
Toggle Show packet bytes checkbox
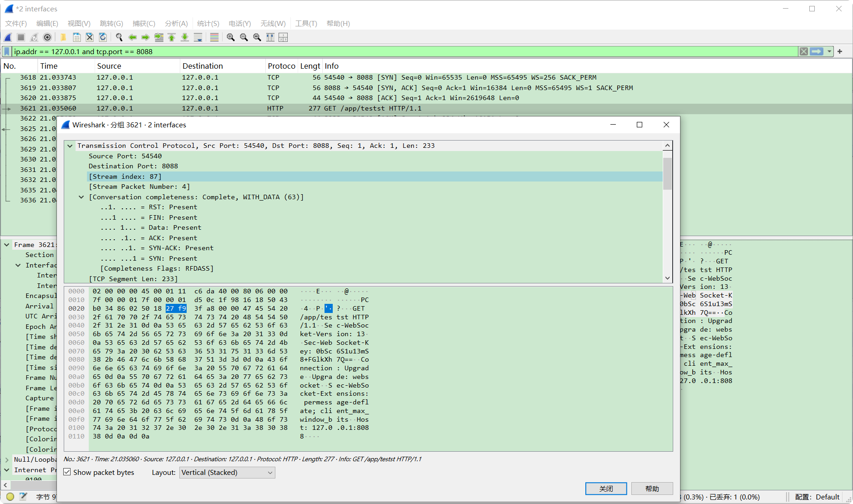tap(67, 472)
